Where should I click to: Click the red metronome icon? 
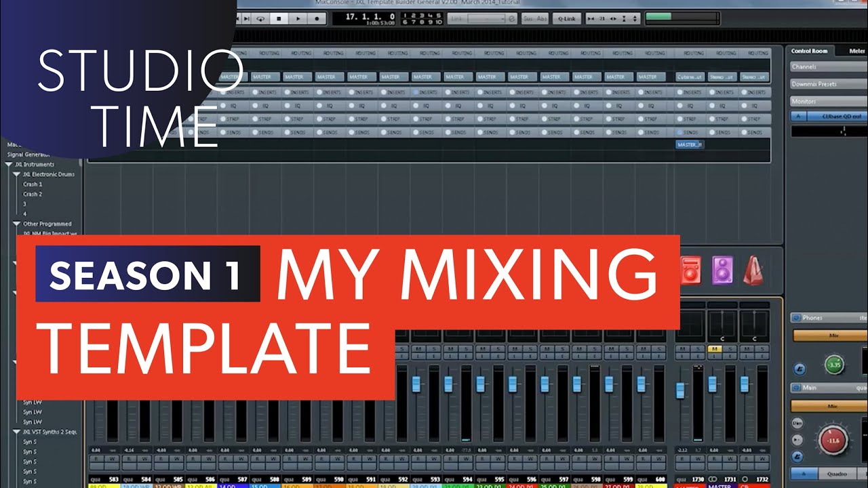(753, 270)
